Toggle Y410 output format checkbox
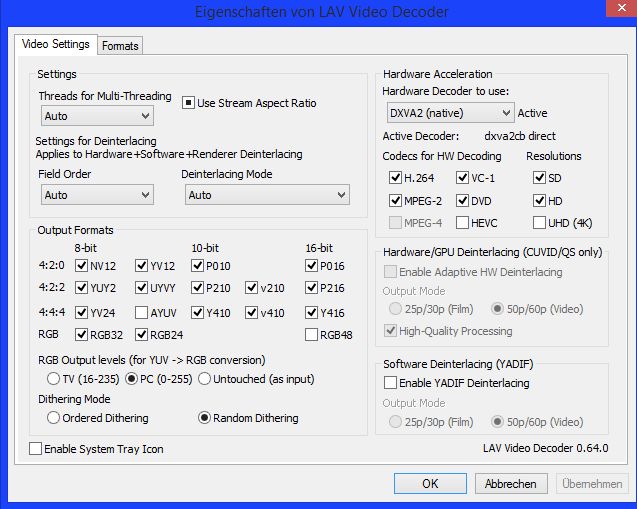 197,312
